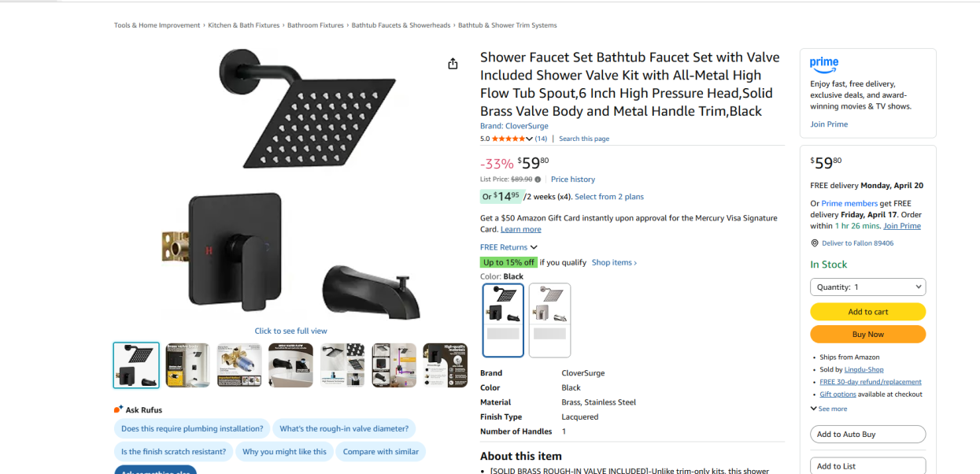Viewport: 980px width, 474px height.
Task: Choose the brushed nickel color swatch
Action: 549,320
